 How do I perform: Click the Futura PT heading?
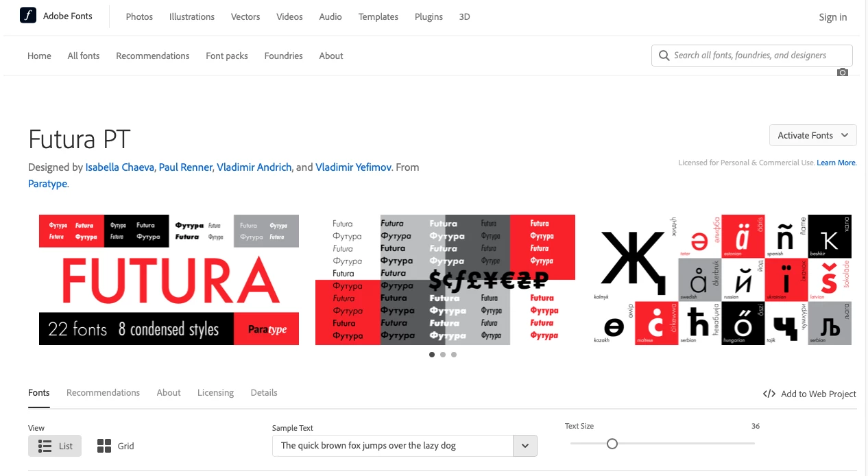click(80, 139)
